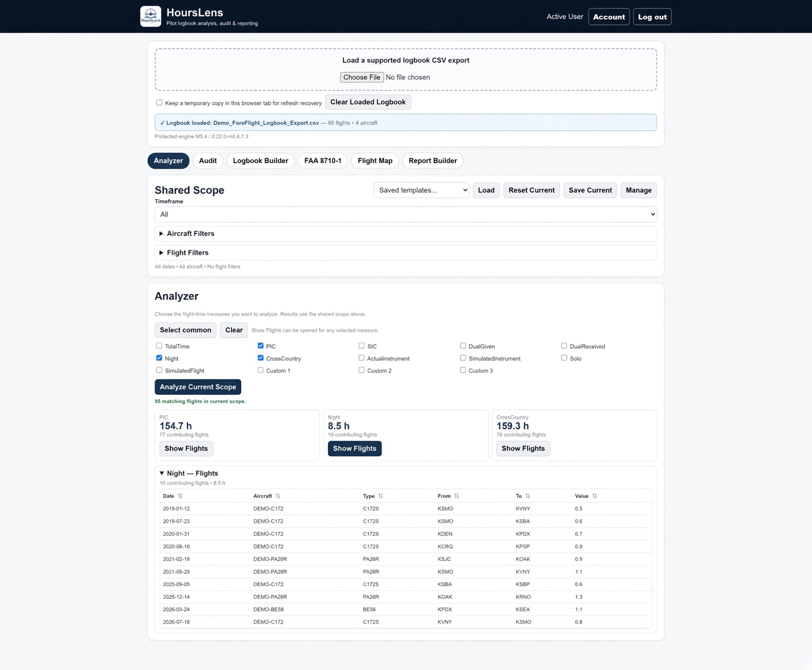Screen dimensions: 812x670
Task: Enable the SimulatedFlight checkbox
Action: click(159, 370)
